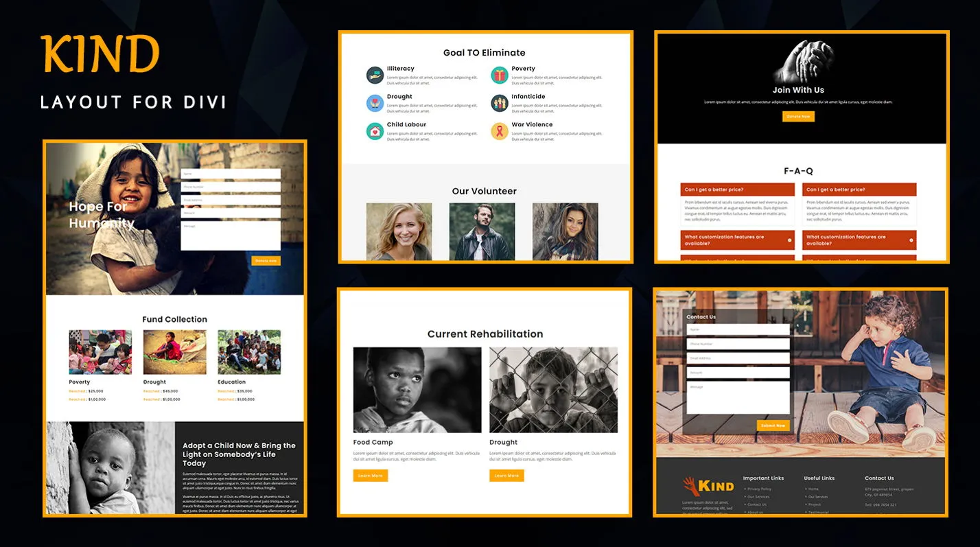Viewport: 980px width, 547px height.
Task: Click the Education fund collection photo
Action: coord(249,352)
